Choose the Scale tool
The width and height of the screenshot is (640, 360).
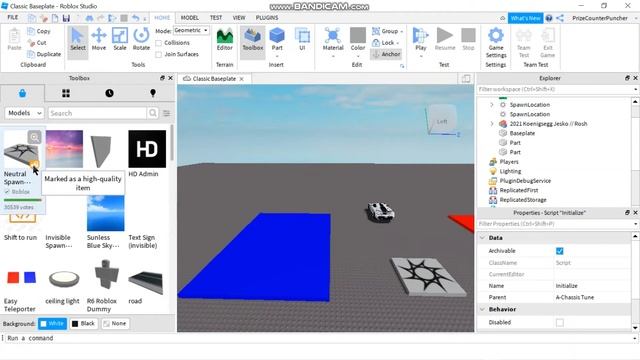tap(120, 40)
